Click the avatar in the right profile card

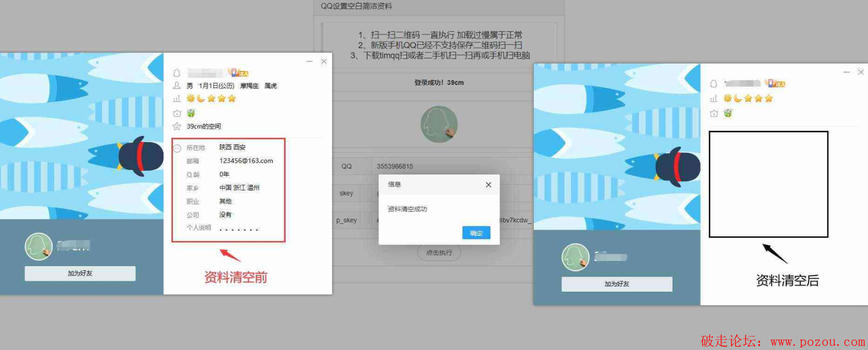(x=575, y=257)
